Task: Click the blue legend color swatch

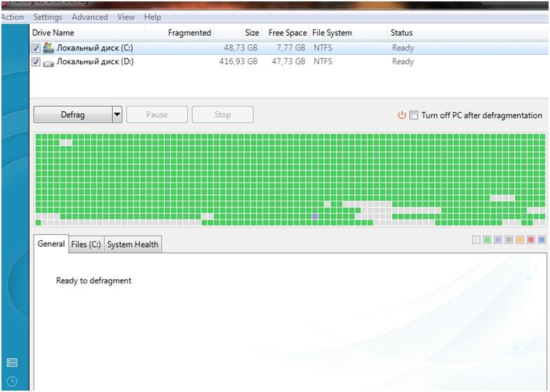Action: [x=542, y=240]
